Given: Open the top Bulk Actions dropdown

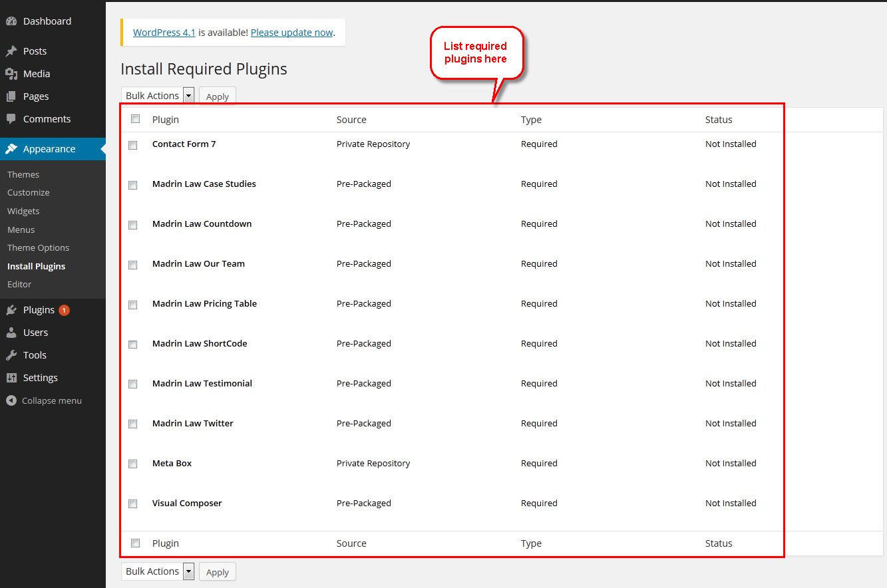Looking at the screenshot, I should pyautogui.click(x=158, y=96).
